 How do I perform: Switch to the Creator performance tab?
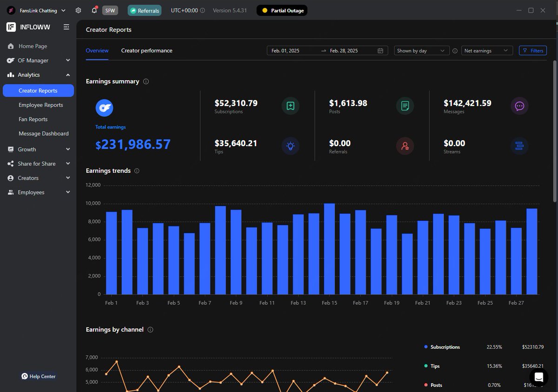[x=146, y=50]
